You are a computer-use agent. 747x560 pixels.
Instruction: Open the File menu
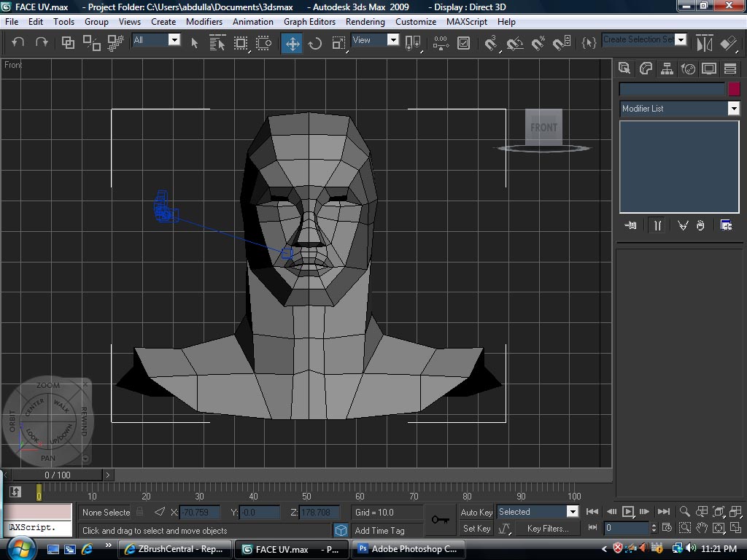[12, 22]
